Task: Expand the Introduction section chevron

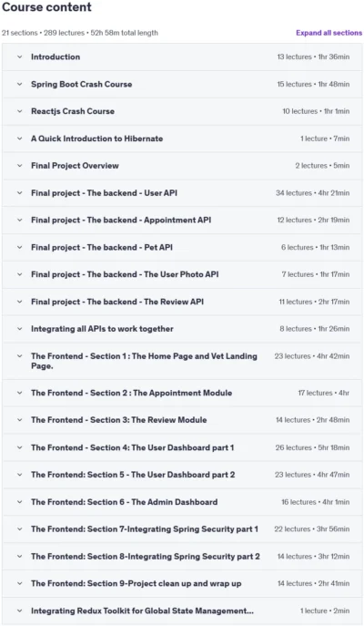Action: [19, 57]
